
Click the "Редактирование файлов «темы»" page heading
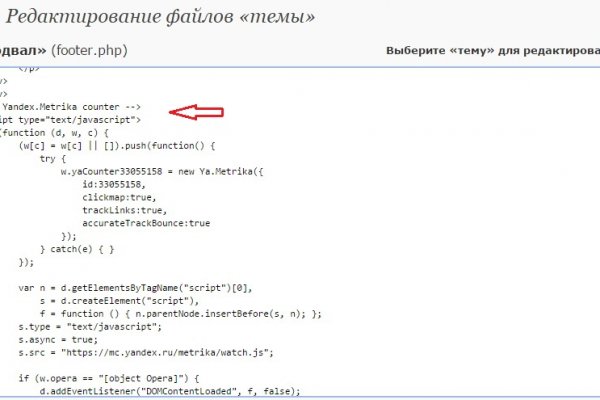[x=167, y=18]
